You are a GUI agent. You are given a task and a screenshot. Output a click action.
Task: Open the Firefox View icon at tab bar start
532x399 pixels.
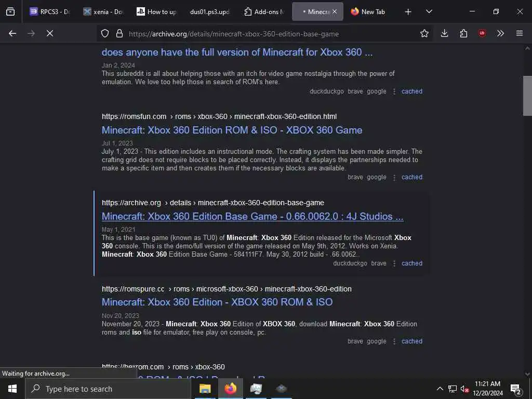point(10,11)
